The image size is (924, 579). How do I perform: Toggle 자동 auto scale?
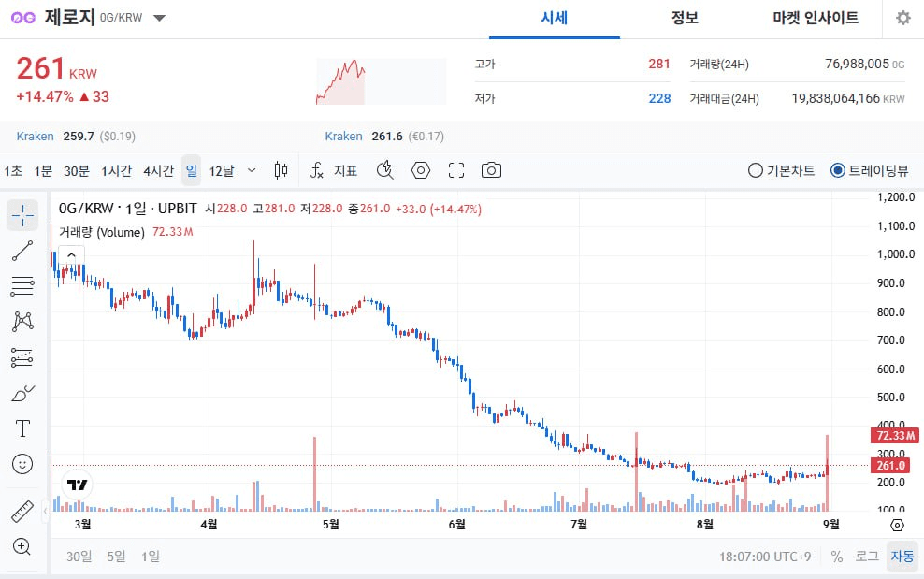point(902,556)
